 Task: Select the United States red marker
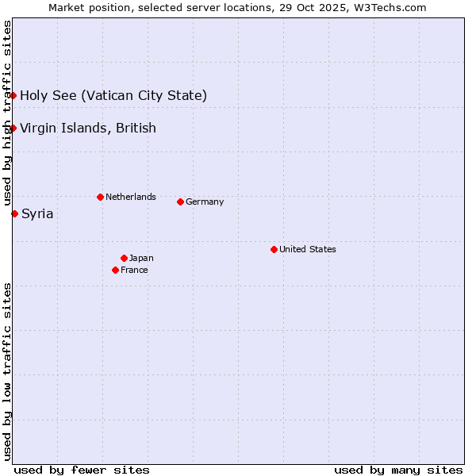click(274, 249)
